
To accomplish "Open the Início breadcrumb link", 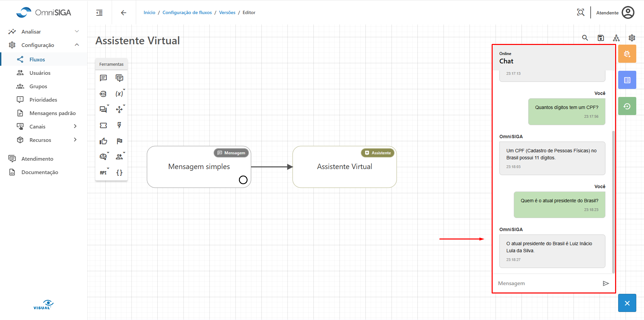I will [149, 12].
